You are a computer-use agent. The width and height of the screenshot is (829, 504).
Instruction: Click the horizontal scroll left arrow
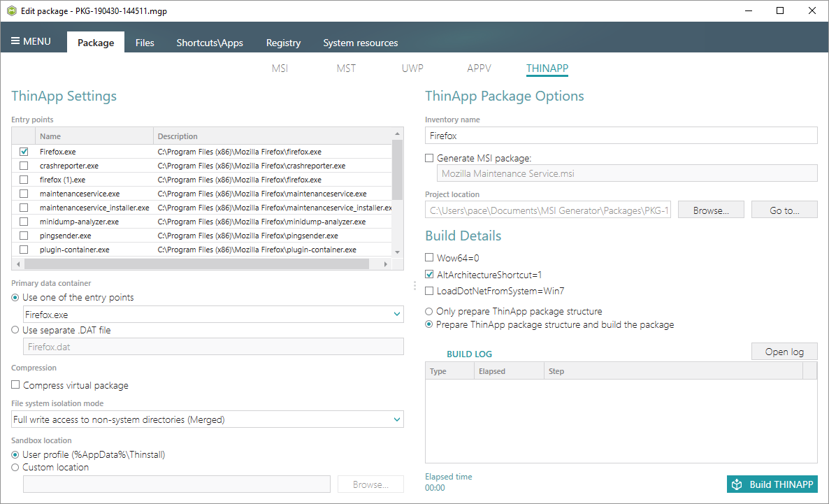[x=18, y=264]
